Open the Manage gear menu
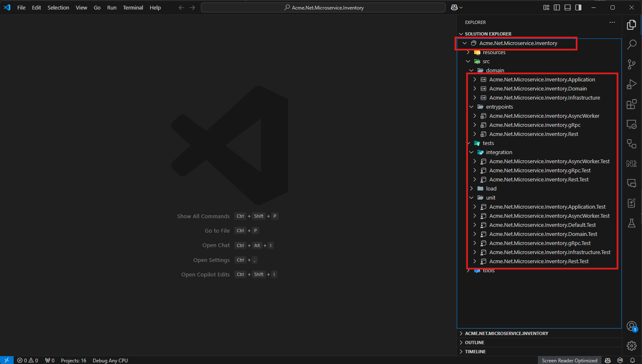Viewport: 642px width, 364px height. (x=631, y=346)
